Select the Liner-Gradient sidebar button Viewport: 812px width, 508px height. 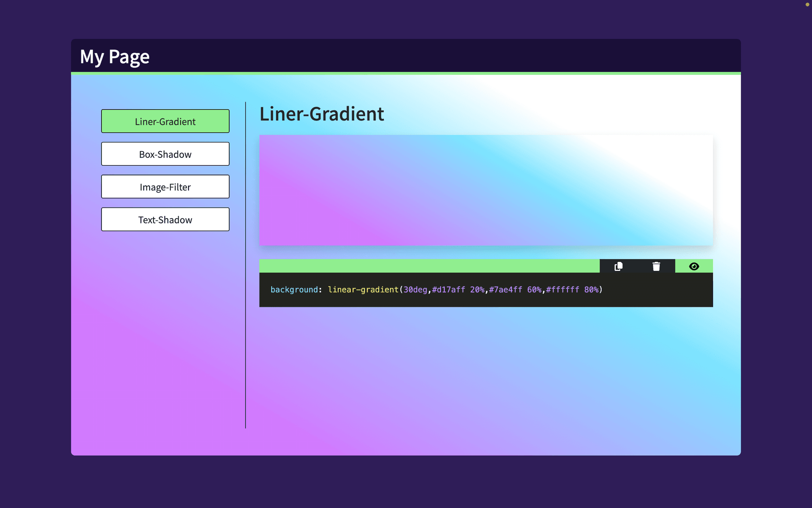point(165,121)
